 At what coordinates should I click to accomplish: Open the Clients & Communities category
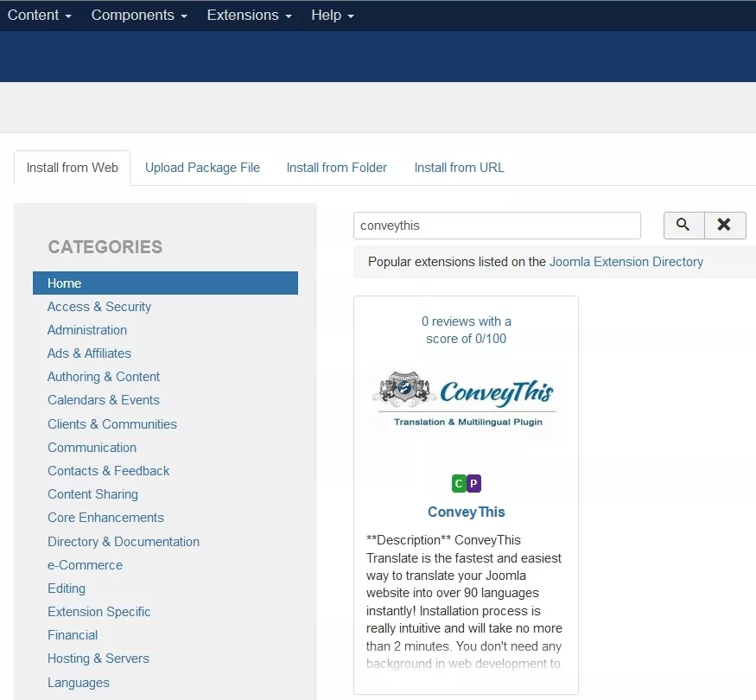[x=111, y=424]
